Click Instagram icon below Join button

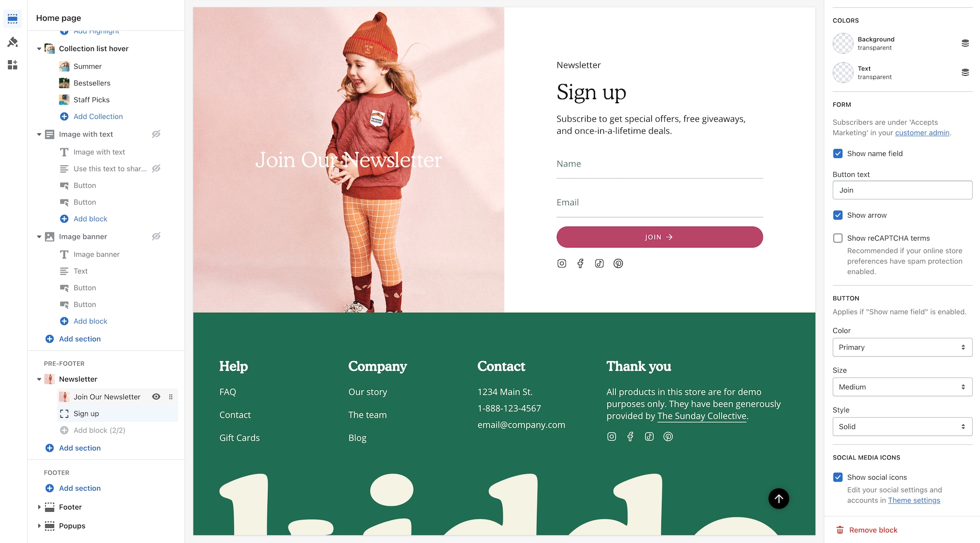562,264
